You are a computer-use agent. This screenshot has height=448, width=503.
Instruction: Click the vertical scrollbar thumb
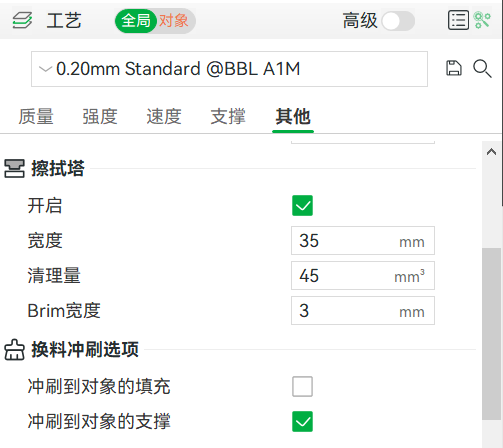click(x=491, y=334)
